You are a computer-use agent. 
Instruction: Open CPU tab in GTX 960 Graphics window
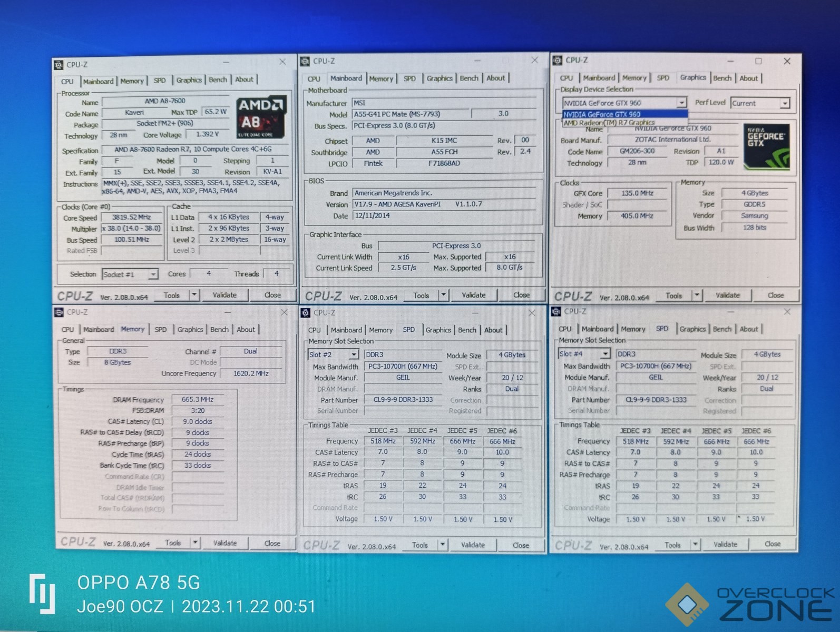point(566,78)
